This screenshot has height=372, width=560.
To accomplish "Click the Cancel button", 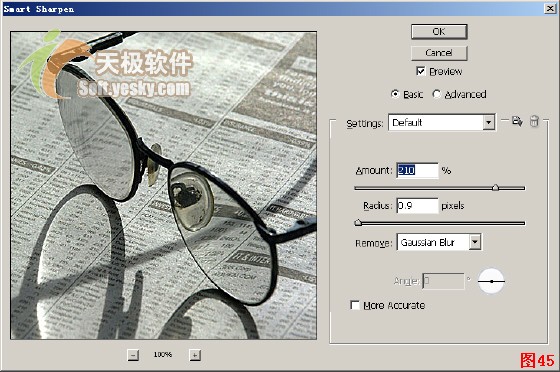I will pos(439,53).
